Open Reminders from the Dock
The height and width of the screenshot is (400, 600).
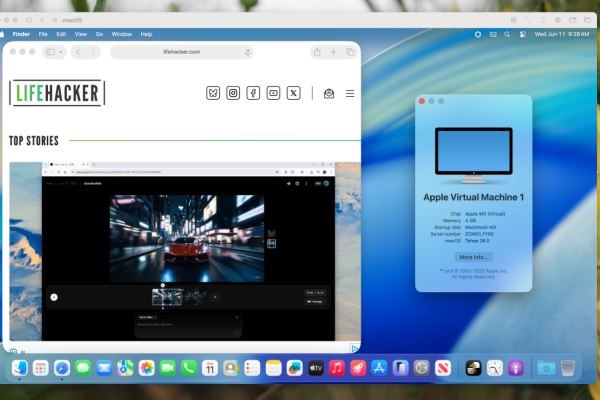(x=252, y=368)
